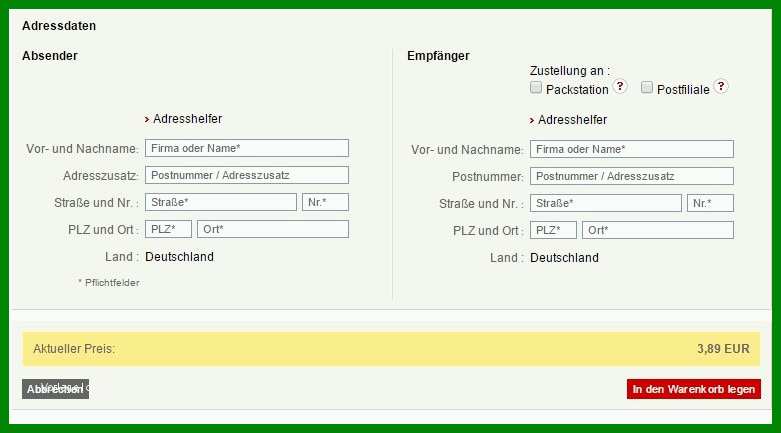Viewport: 781px width, 433px height.
Task: Enable the Postfiliale delivery checkbox
Action: (x=647, y=87)
